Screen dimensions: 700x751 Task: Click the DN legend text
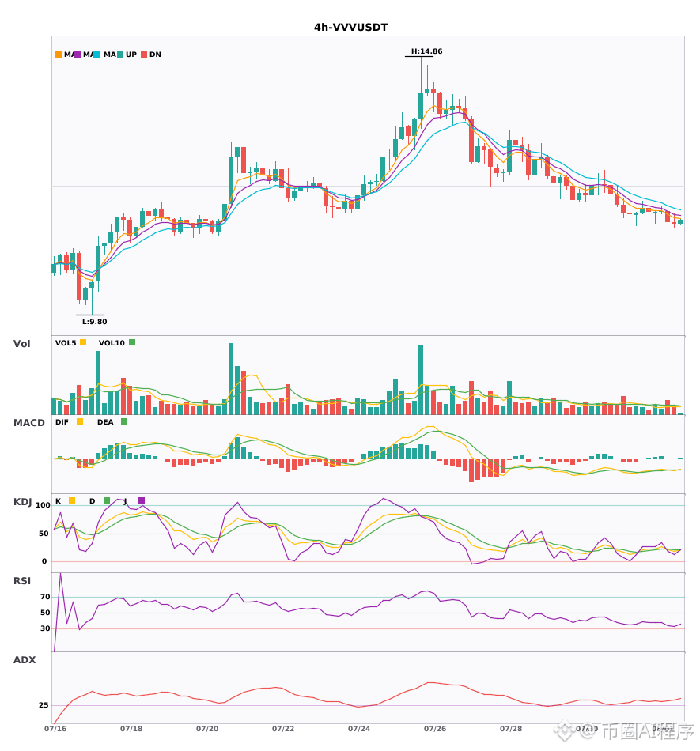coord(155,55)
